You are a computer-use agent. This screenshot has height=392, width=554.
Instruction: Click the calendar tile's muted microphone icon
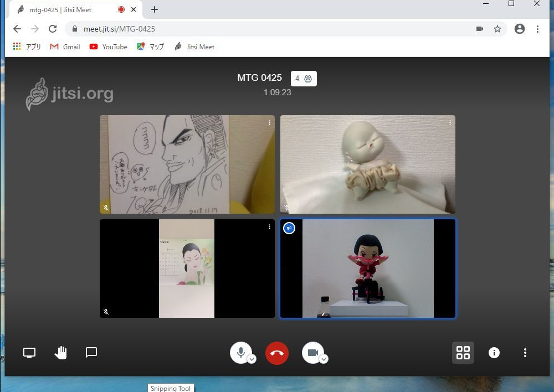coord(106,312)
